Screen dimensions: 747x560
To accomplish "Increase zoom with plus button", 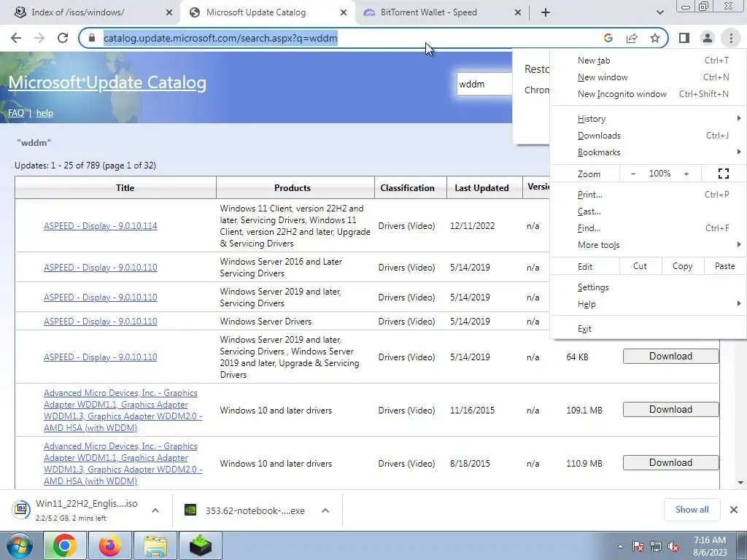I will [x=686, y=174].
